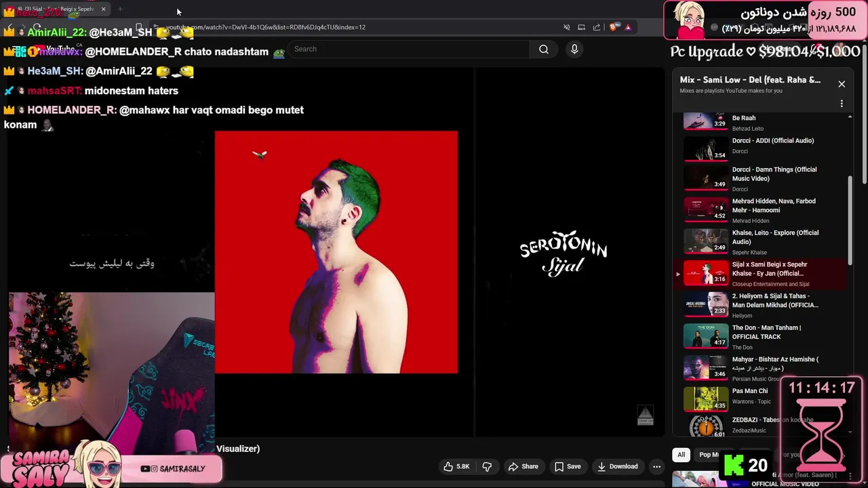868x488 pixels.
Task: Open the Sepehr Khalse channel name
Action: (749, 252)
